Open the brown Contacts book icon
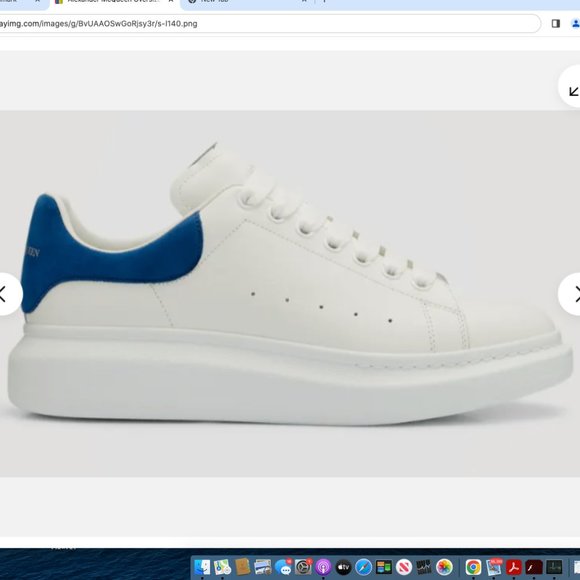This screenshot has width=580, height=580. pyautogui.click(x=243, y=567)
